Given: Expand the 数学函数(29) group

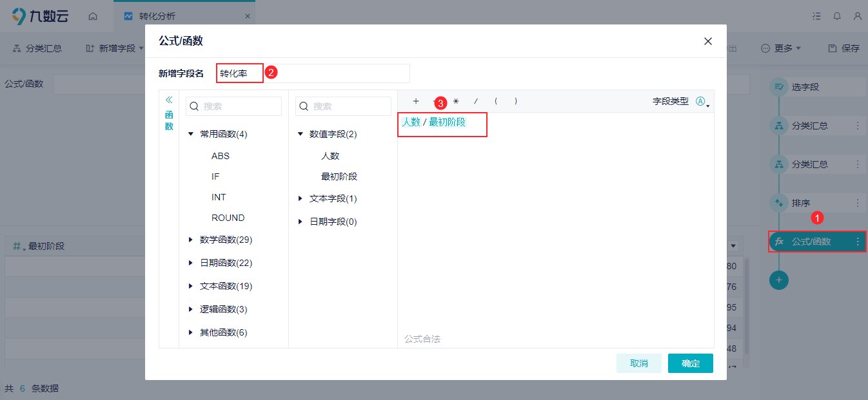Looking at the screenshot, I should coord(191,240).
